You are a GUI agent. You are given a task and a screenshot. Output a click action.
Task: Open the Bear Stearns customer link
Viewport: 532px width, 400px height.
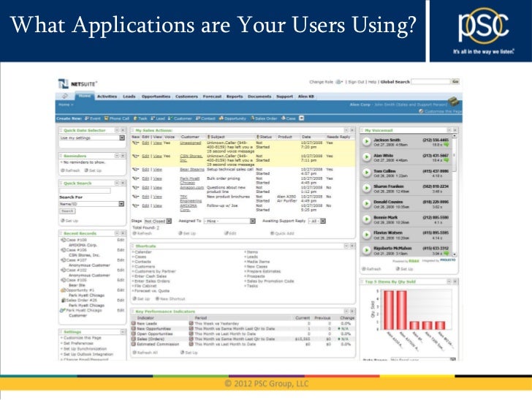[192, 169]
